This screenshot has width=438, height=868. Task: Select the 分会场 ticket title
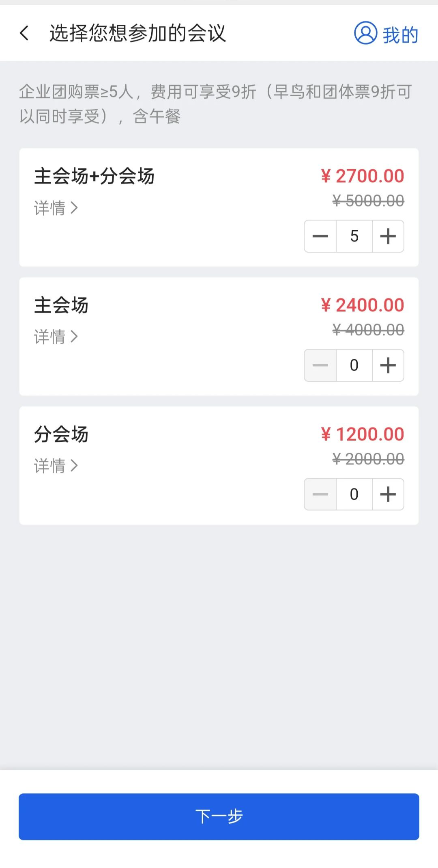[x=61, y=434]
